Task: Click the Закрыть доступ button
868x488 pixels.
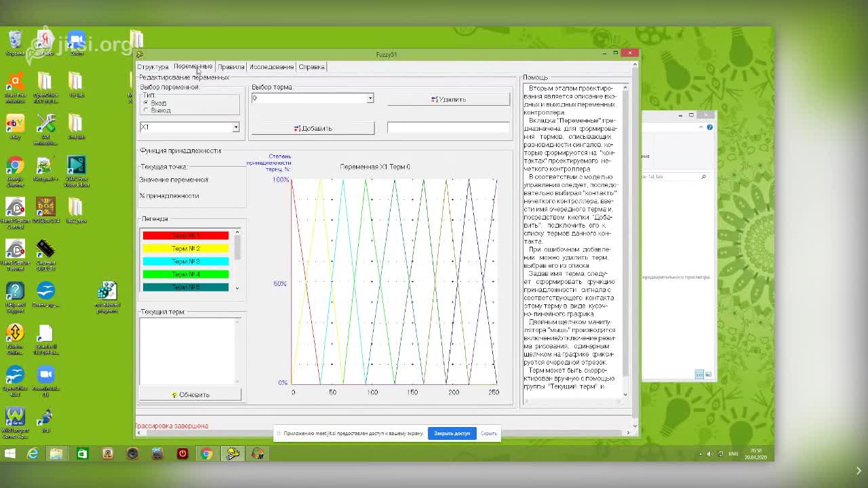Action: 452,433
